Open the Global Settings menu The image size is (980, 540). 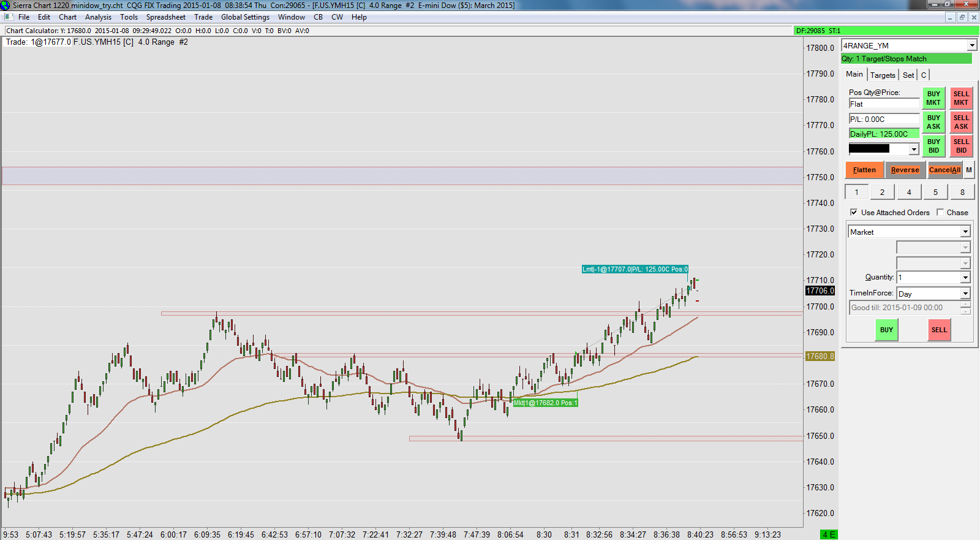[x=245, y=17]
